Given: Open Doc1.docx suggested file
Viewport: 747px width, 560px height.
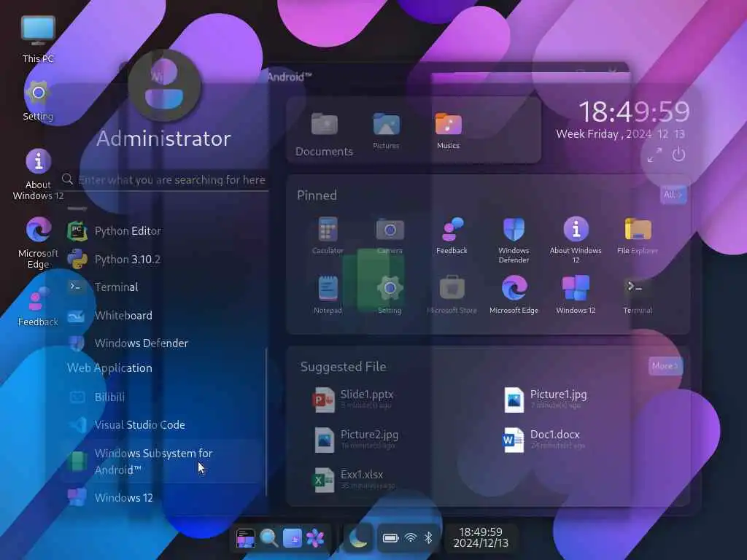Looking at the screenshot, I should click(544, 439).
